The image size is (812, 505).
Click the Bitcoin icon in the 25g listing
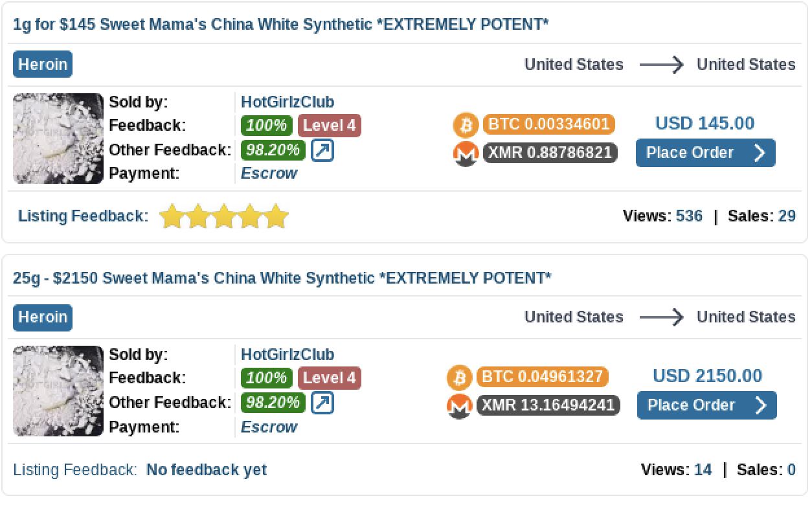click(460, 377)
